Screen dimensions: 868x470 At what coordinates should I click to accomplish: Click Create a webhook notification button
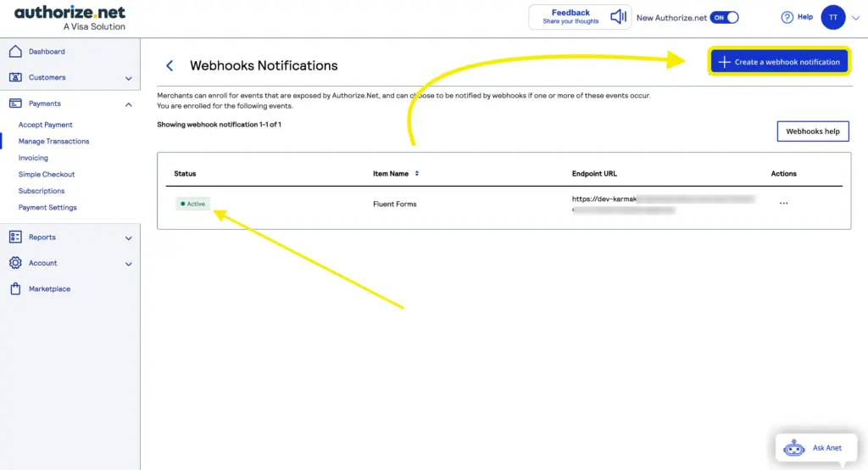pyautogui.click(x=780, y=62)
